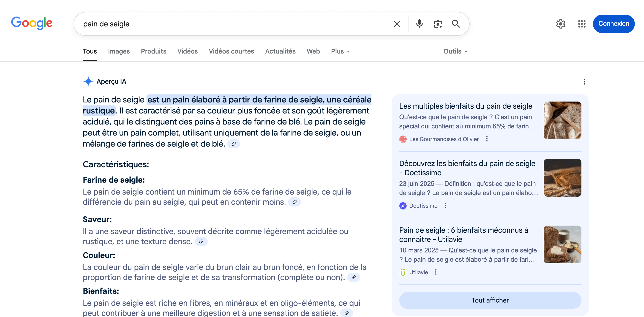The height and width of the screenshot is (317, 644).
Task: Clear the search query with X icon
Action: [x=397, y=24]
